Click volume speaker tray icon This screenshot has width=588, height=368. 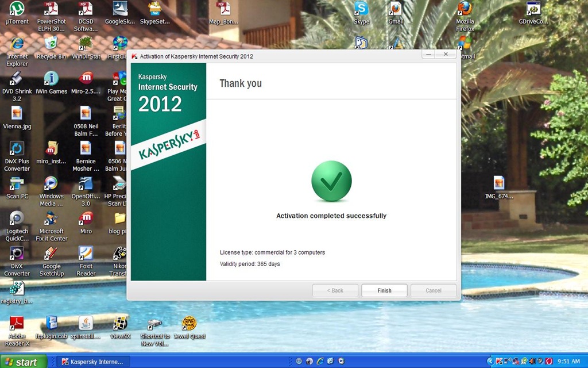point(531,361)
